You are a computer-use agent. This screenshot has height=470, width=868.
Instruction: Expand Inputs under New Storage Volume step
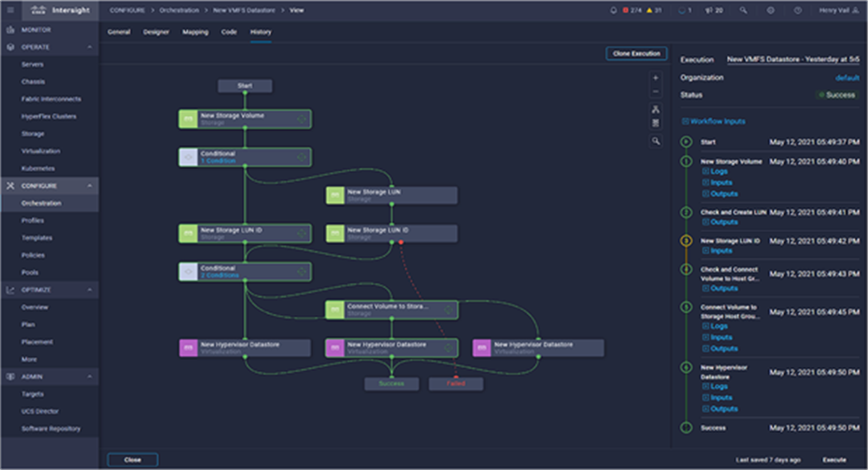tap(718, 183)
